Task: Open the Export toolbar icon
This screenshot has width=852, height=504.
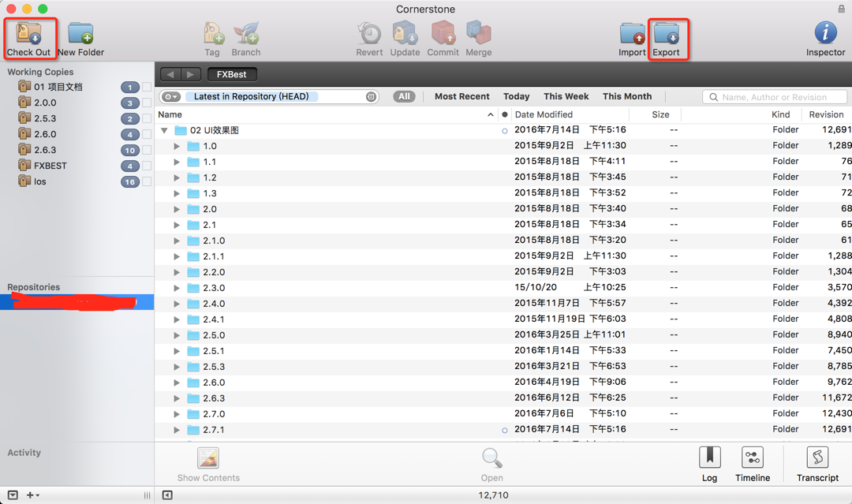Action: [x=667, y=34]
